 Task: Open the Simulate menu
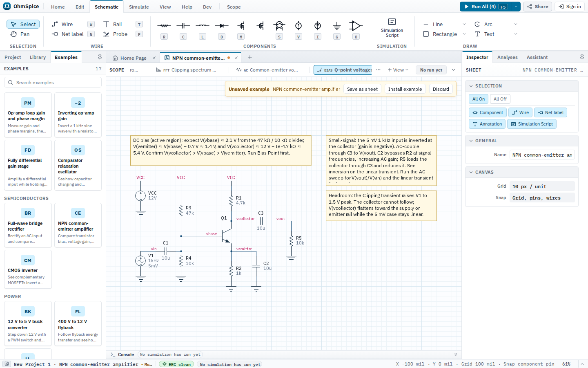(x=139, y=7)
